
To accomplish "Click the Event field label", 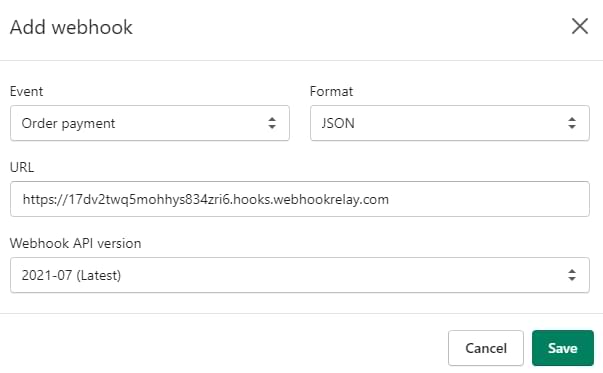I will click(26, 91).
